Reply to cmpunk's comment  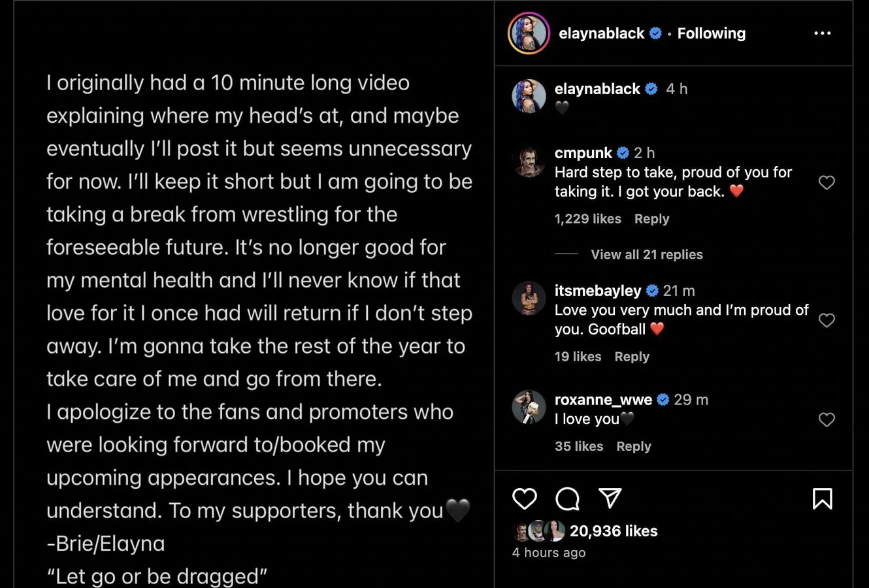pyautogui.click(x=651, y=219)
